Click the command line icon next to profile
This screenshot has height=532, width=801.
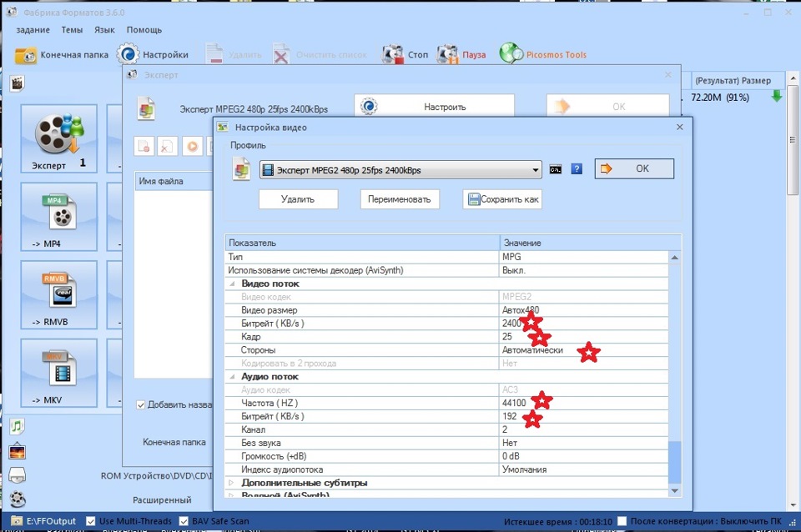556,169
